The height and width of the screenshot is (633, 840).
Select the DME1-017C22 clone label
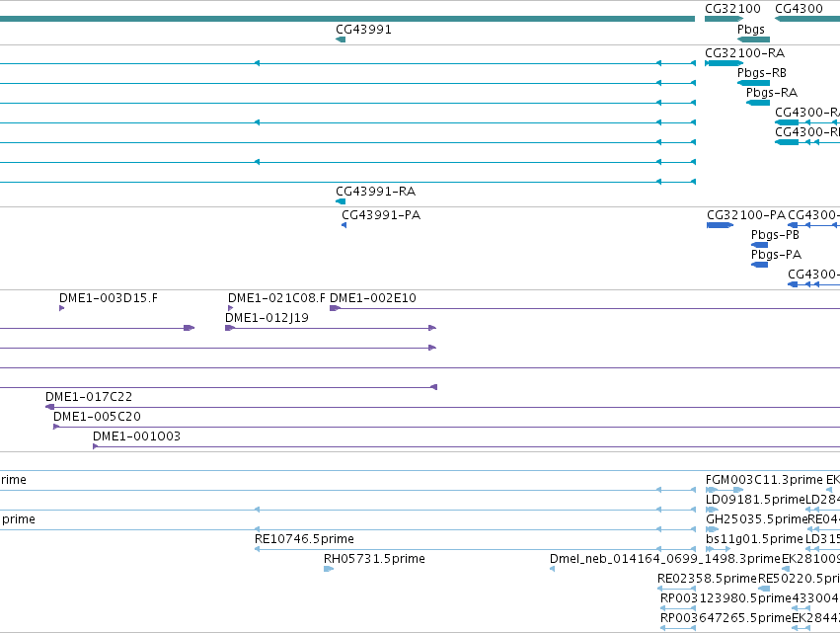point(89,397)
